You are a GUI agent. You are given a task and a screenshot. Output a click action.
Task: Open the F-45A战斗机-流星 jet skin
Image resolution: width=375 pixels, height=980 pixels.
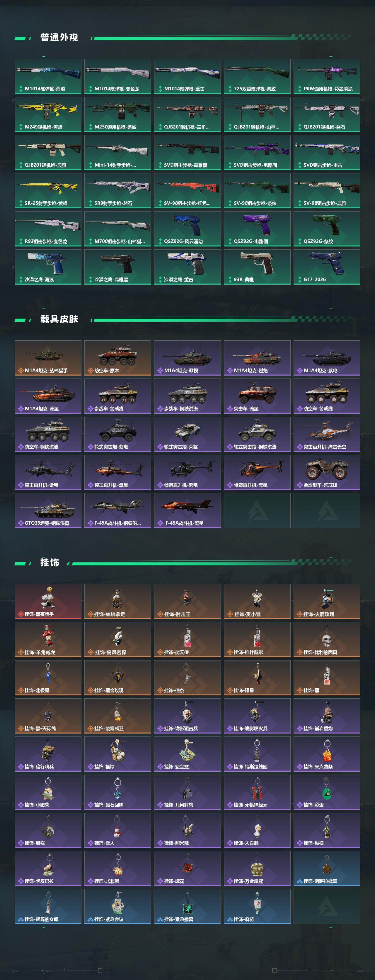coord(187,511)
